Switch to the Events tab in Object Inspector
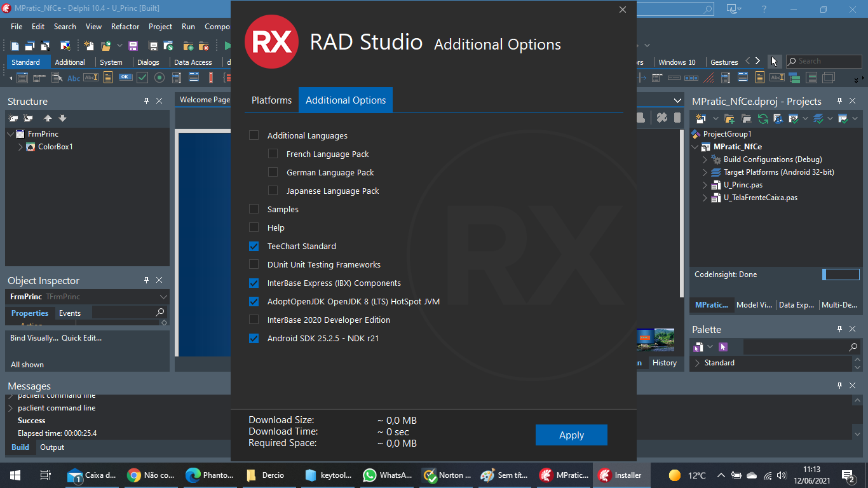 point(70,313)
